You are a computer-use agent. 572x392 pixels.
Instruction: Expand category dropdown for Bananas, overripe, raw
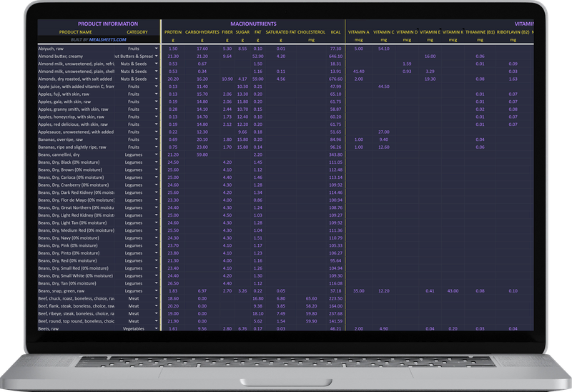coord(157,139)
